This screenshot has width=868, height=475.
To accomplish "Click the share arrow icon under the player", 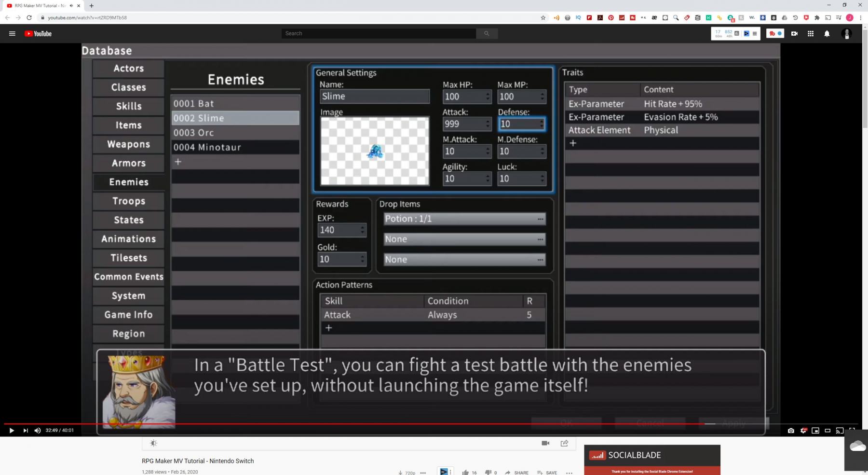I will click(x=564, y=443).
